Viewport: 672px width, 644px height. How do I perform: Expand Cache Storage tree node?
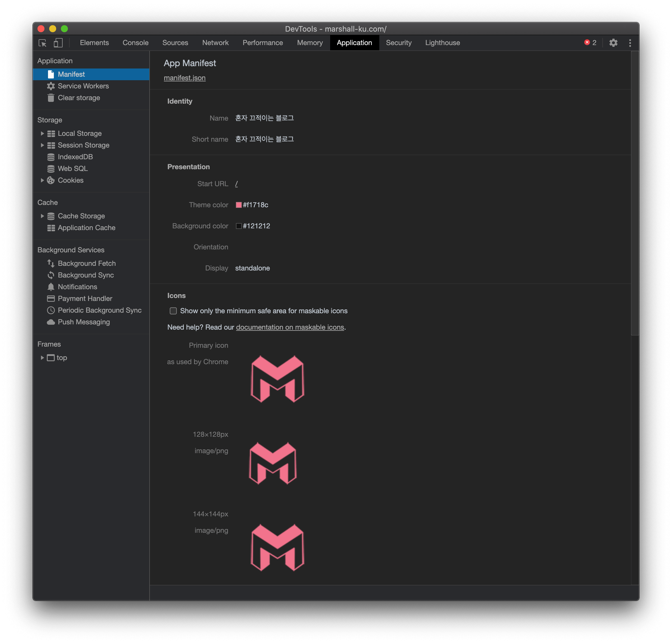42,216
